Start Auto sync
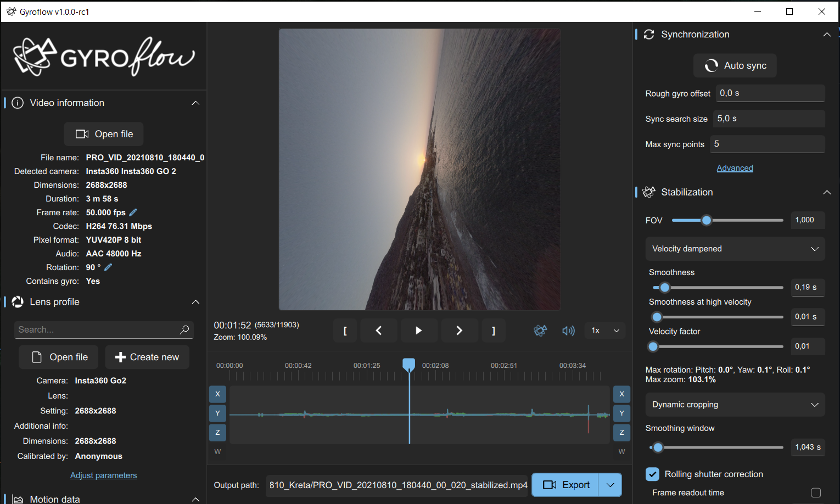The image size is (840, 504). pos(735,65)
